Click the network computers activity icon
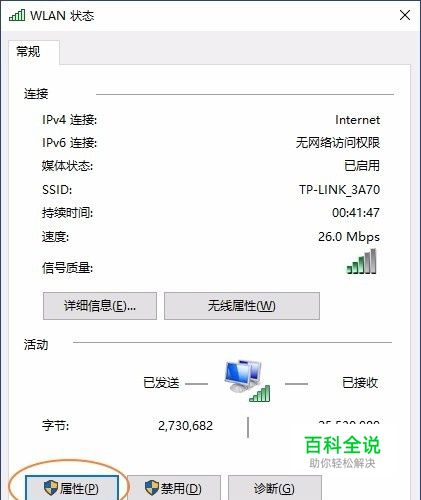This screenshot has height=500, width=421. 243,376
